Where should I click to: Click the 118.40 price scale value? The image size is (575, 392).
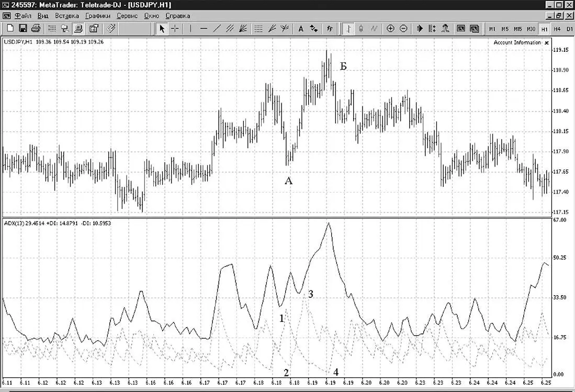tap(561, 111)
